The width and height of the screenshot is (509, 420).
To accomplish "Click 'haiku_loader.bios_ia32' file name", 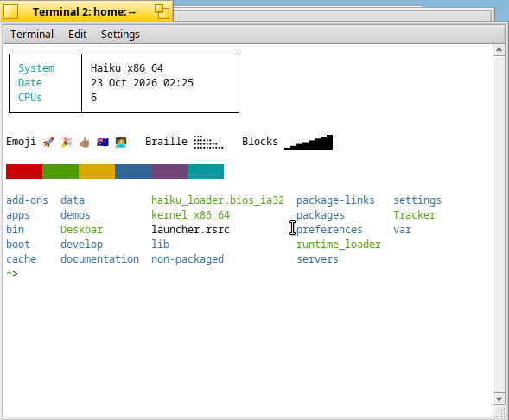I will [218, 200].
